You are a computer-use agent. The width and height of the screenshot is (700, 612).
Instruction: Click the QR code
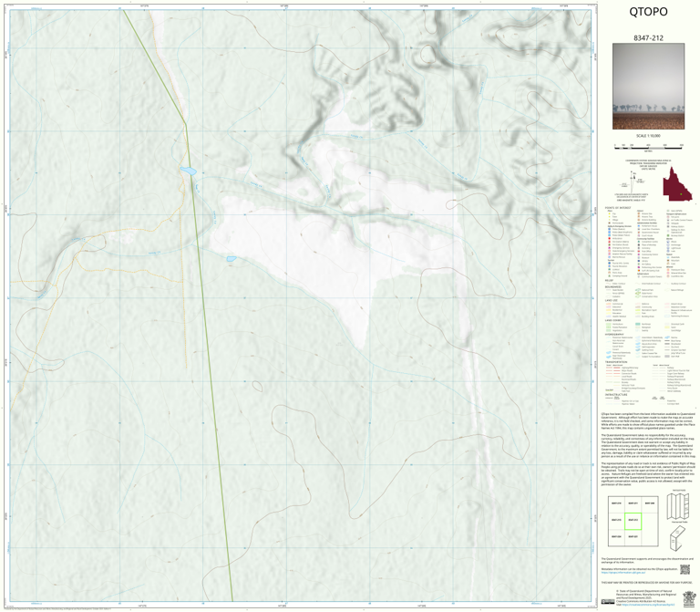pos(685,569)
